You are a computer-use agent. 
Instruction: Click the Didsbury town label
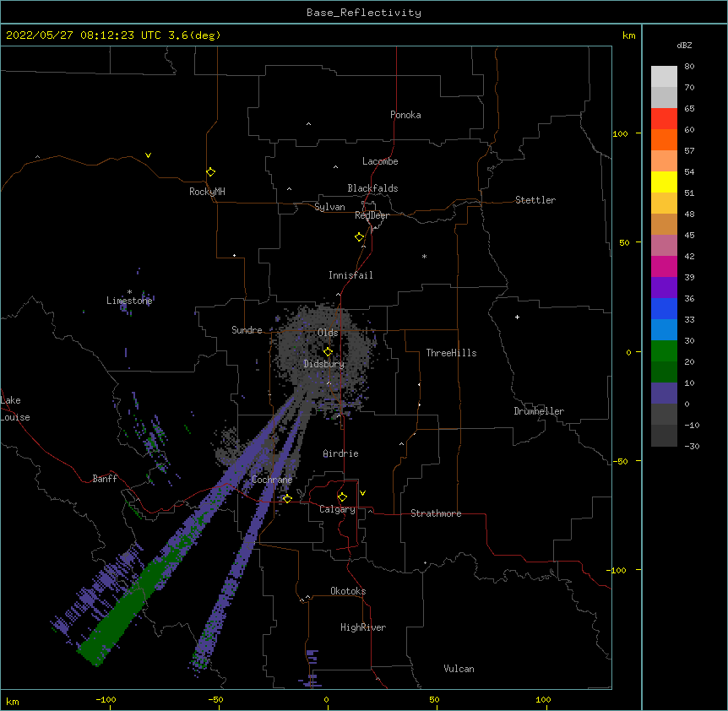click(323, 364)
